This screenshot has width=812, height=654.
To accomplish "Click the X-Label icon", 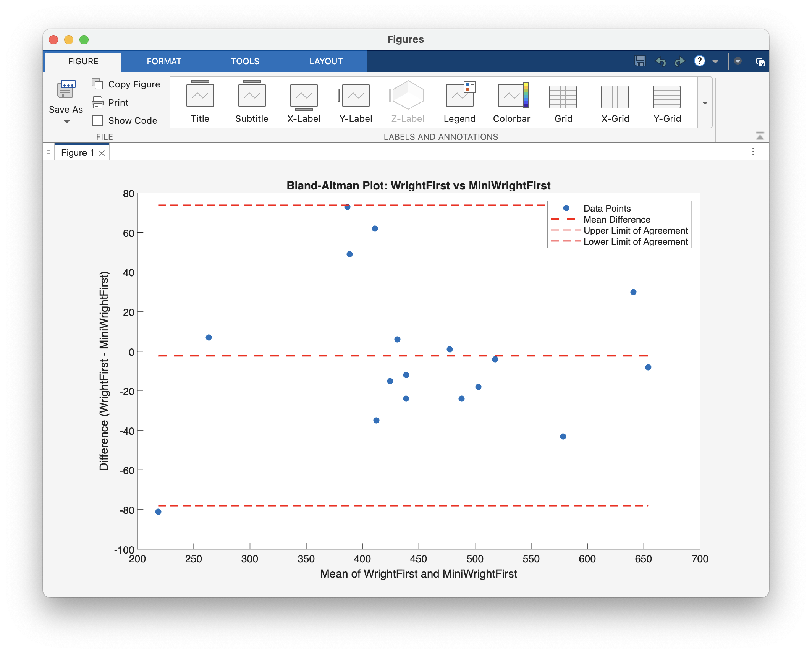I will 304,96.
